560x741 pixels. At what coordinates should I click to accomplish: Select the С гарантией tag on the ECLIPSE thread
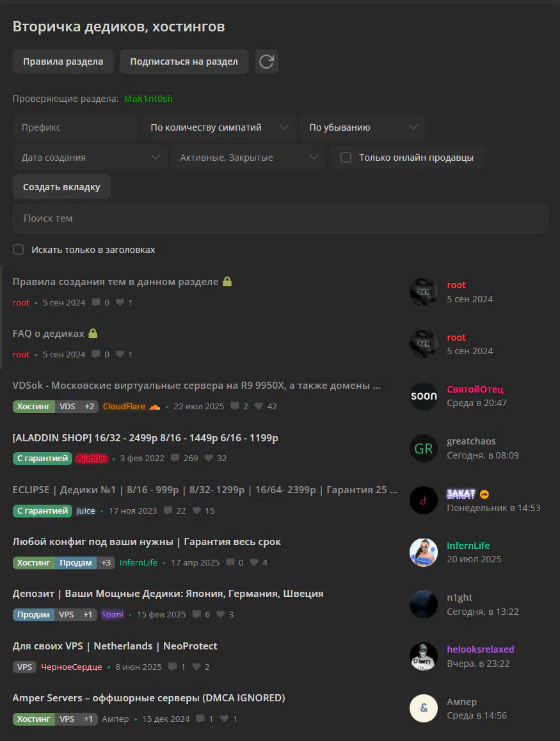42,511
